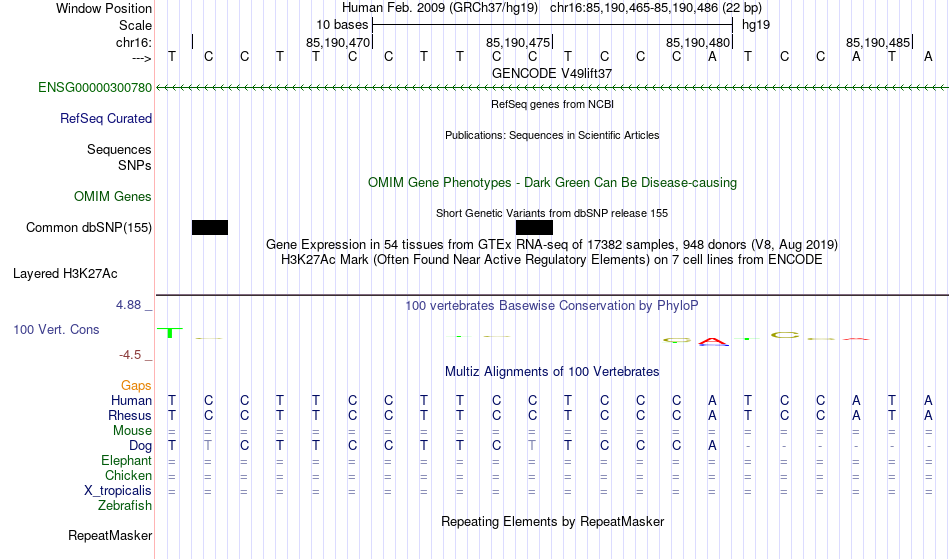This screenshot has height=559, width=950.
Task: Click the Layered H3K27Ac track label
Action: (x=65, y=274)
